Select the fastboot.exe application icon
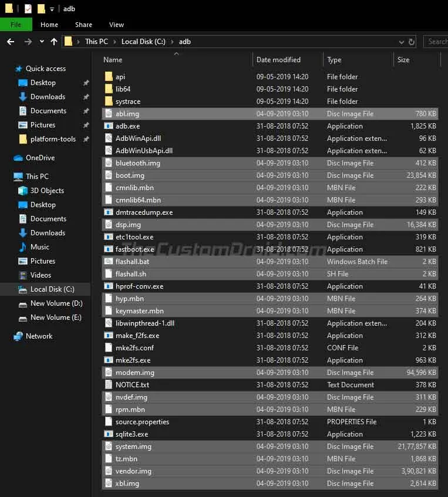 point(109,249)
